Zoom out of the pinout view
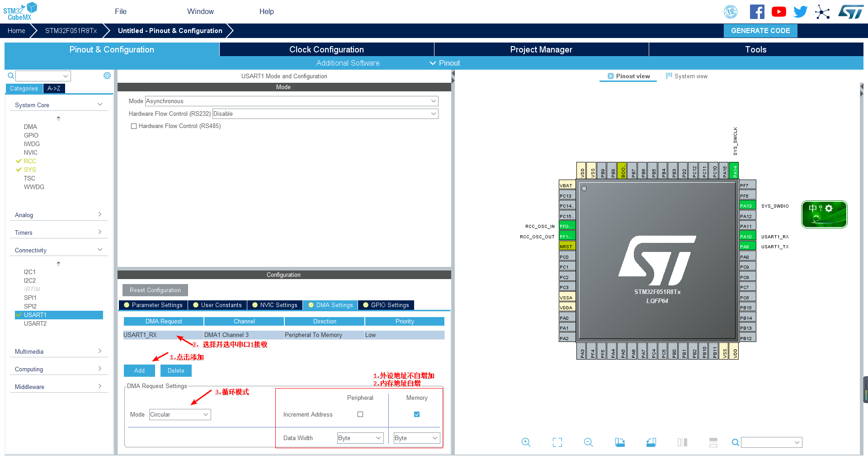The width and height of the screenshot is (868, 460). pyautogui.click(x=589, y=442)
